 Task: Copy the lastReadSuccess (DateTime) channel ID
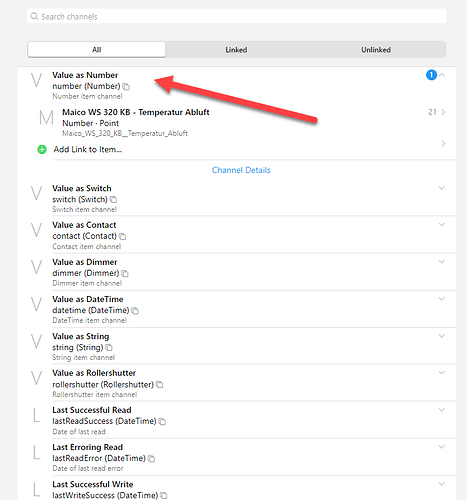coord(162,422)
